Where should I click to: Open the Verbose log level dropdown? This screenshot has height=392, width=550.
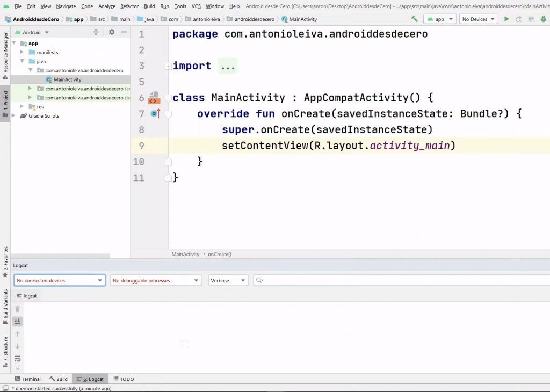(228, 280)
